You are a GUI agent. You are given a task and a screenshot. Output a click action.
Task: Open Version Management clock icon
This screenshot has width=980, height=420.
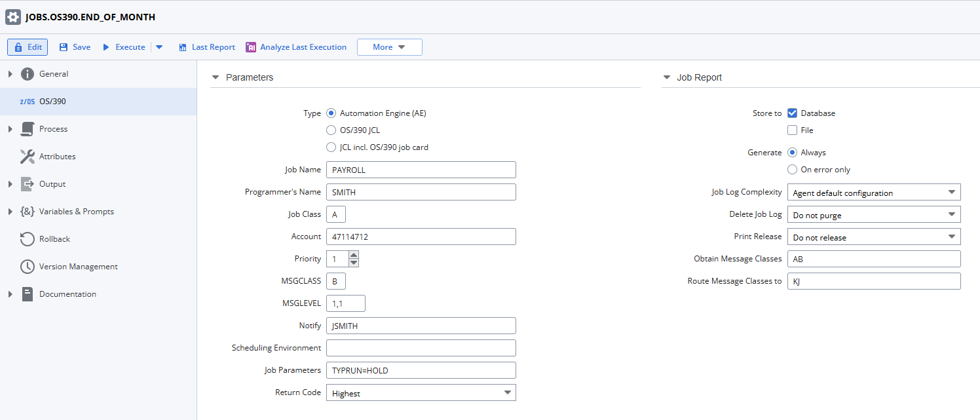coord(28,267)
